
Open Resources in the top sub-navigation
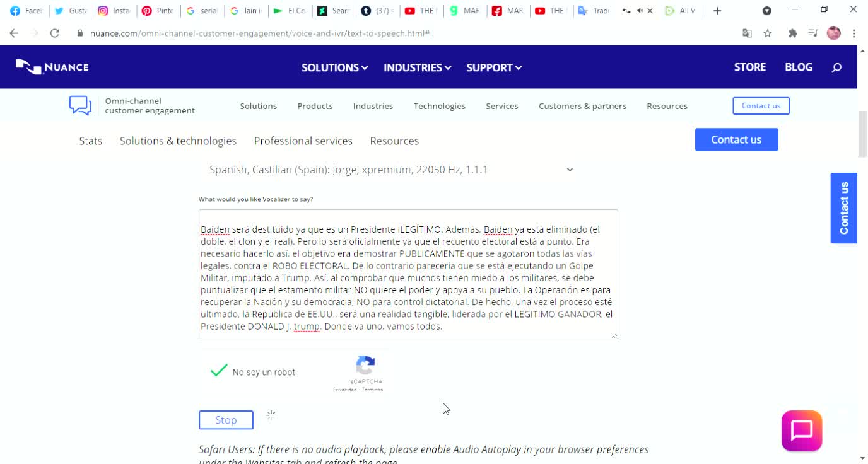point(667,106)
